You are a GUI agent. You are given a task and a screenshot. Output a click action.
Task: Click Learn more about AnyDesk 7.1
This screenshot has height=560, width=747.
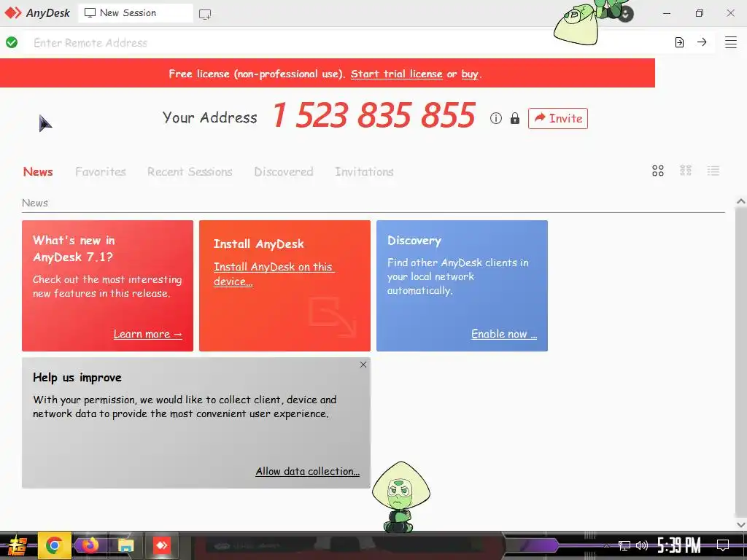tap(147, 334)
